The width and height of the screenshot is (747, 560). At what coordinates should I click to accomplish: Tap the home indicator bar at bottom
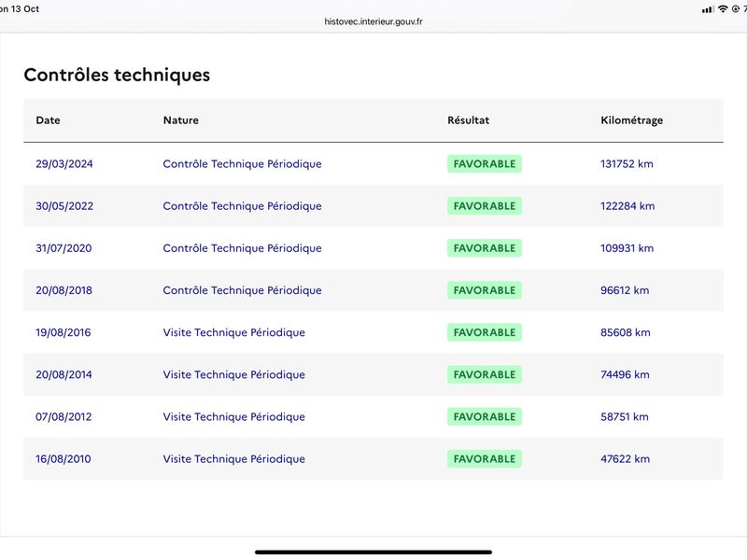tap(373, 552)
